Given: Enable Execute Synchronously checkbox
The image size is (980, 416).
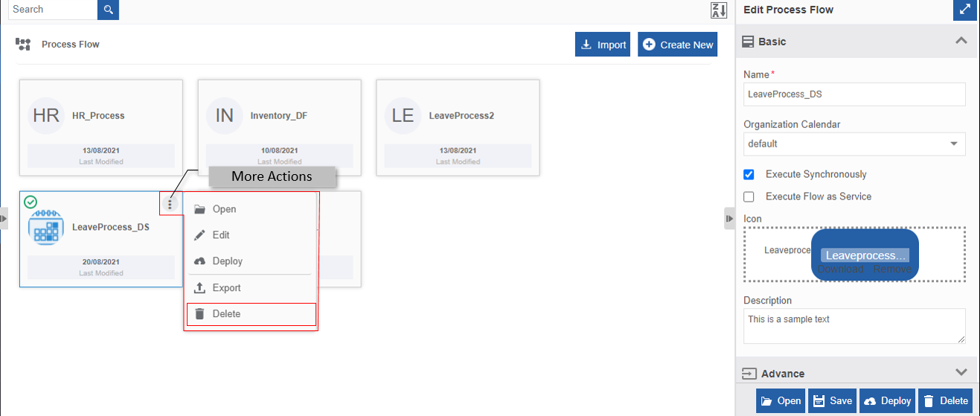Looking at the screenshot, I should pyautogui.click(x=749, y=174).
